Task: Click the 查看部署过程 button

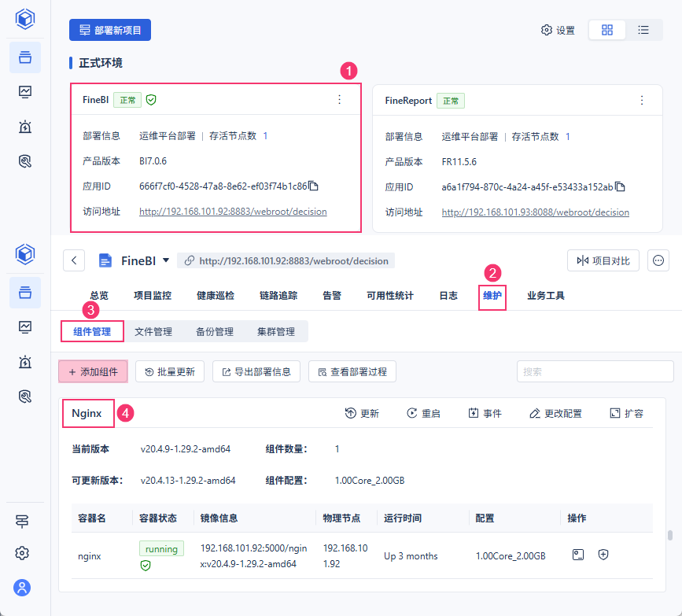Action: (x=352, y=371)
